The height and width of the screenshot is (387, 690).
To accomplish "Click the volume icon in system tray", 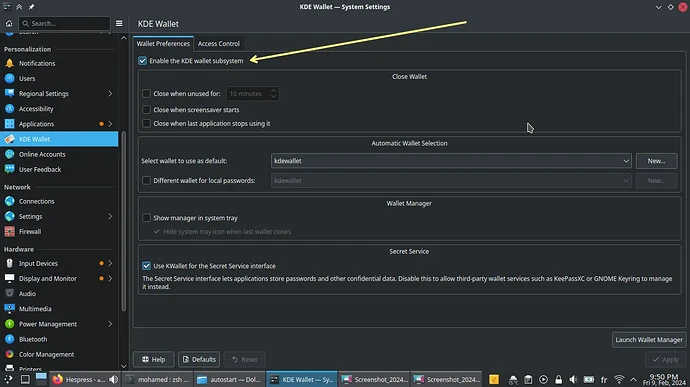I will pyautogui.click(x=573, y=380).
